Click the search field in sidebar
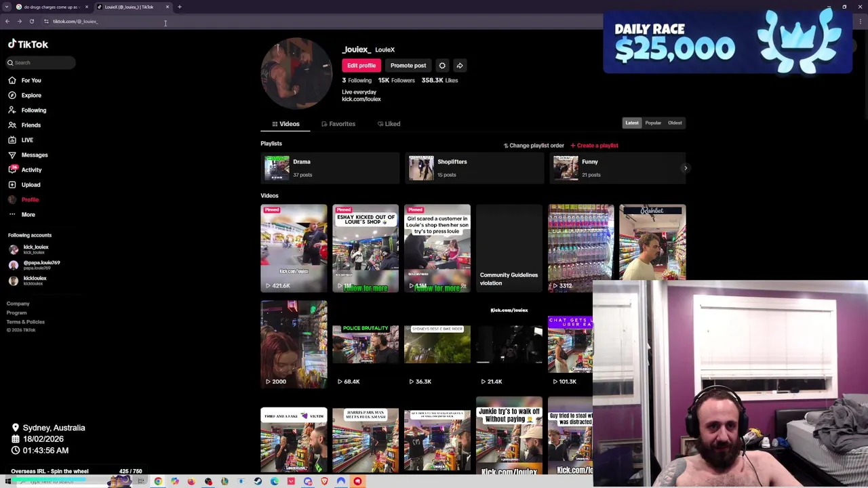868x488 pixels. click(41, 62)
